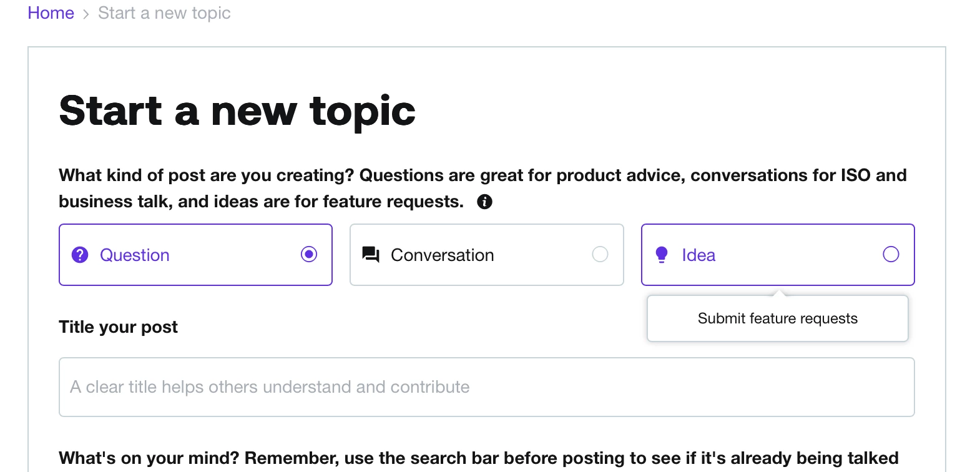This screenshot has width=980, height=472.
Task: Choose the Idea post type card
Action: click(778, 255)
